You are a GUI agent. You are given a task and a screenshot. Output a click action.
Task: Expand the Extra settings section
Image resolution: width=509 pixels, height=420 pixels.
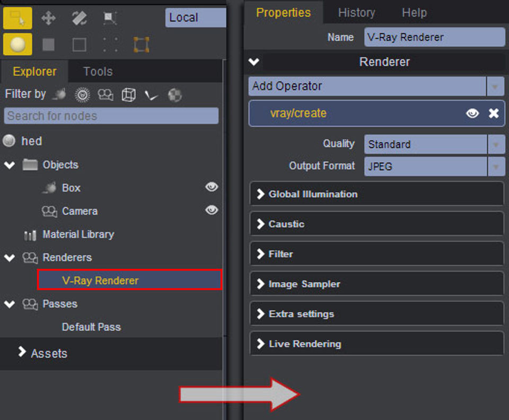click(376, 313)
